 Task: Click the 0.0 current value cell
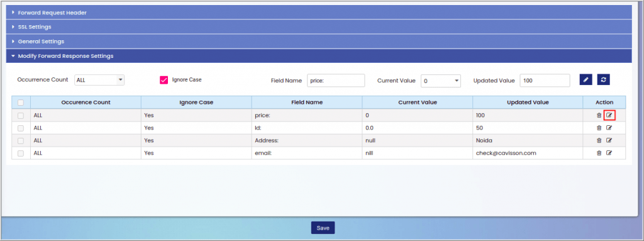click(x=418, y=128)
